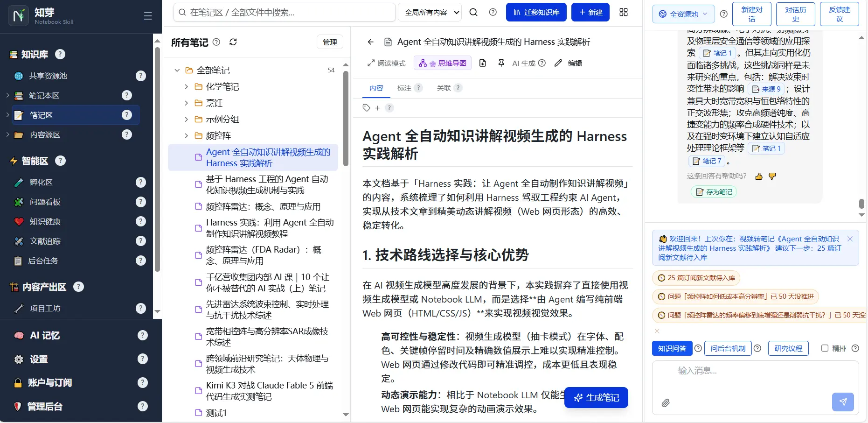Open note 测试1

tap(216, 413)
